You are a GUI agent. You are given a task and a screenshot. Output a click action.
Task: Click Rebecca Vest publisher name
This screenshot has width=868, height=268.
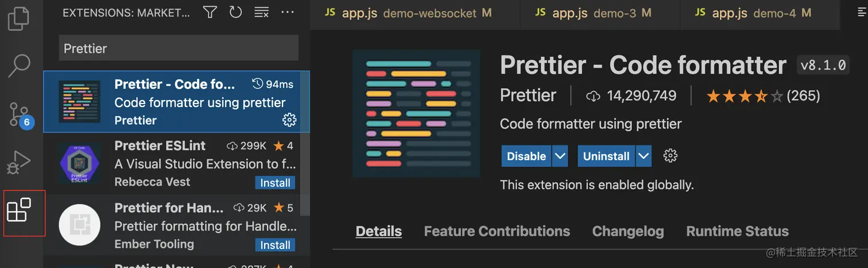coord(152,182)
